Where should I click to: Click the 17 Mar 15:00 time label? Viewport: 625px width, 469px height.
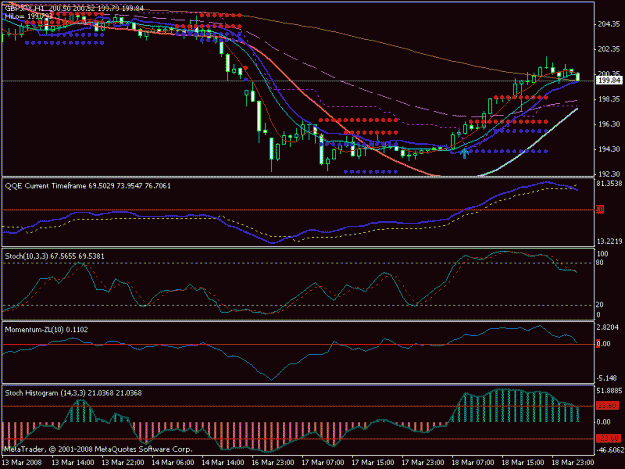tap(373, 463)
